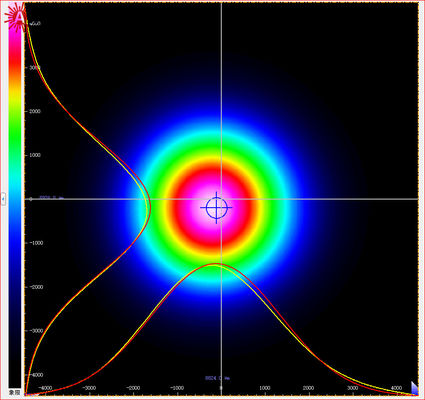Expand the left edge panel arrow

tap(3, 199)
